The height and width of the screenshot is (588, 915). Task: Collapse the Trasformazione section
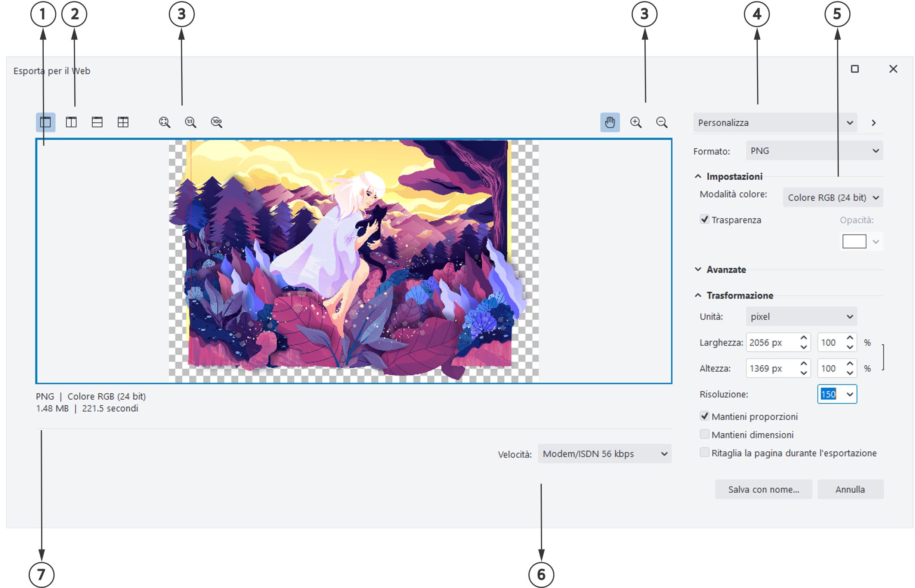pos(698,295)
